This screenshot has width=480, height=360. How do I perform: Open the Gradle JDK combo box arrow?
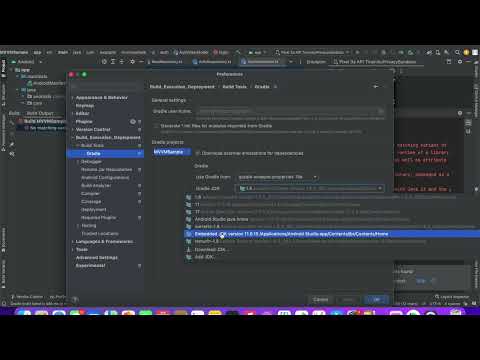point(380,188)
